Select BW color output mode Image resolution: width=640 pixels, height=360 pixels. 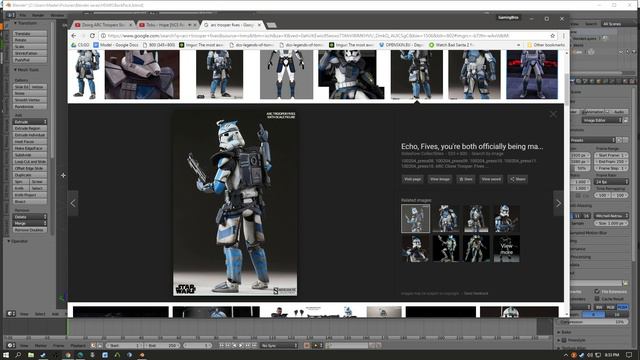[x=599, y=307]
